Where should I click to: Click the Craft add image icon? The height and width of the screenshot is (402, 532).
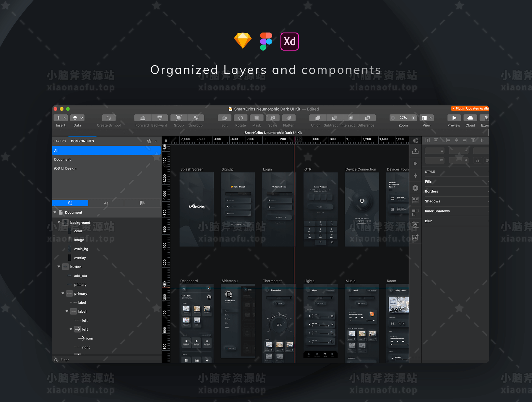[x=415, y=237]
